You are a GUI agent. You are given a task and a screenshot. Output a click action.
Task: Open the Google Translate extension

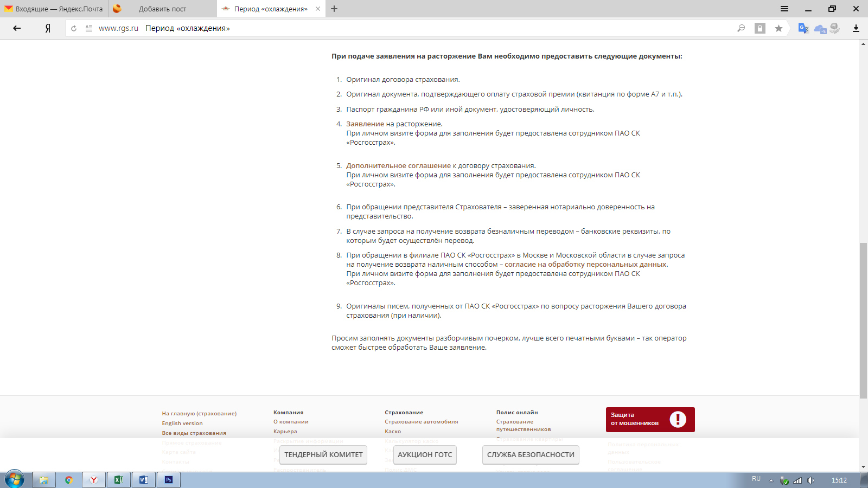tap(803, 28)
